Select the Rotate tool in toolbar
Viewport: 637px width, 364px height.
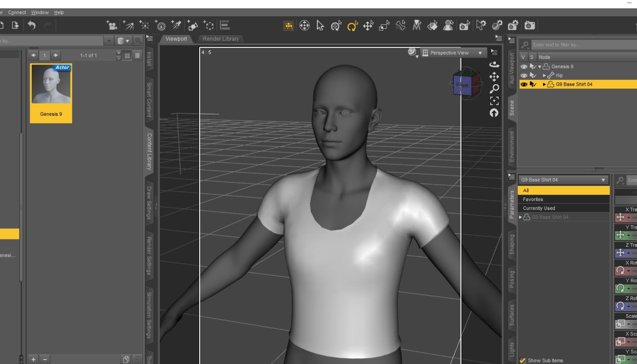(352, 26)
